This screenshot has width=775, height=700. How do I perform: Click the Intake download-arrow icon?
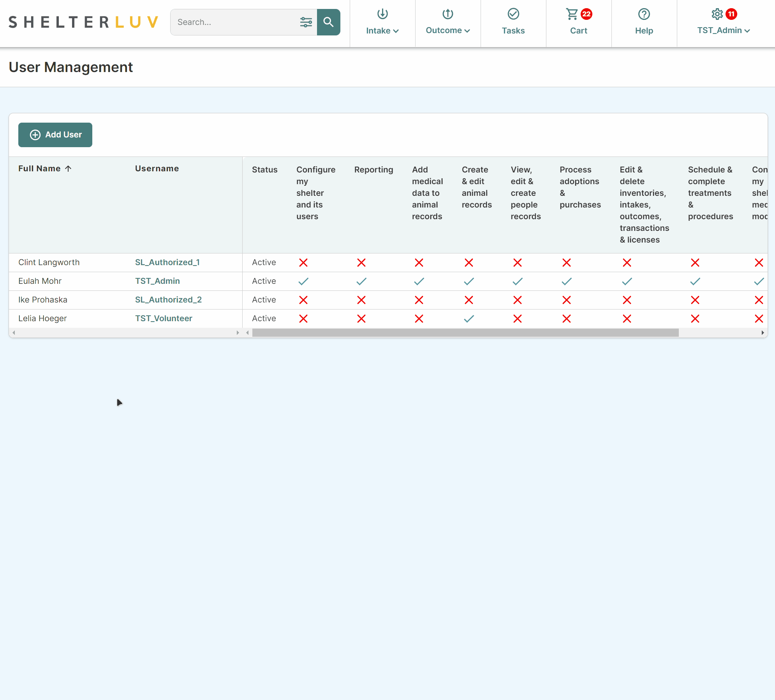pyautogui.click(x=382, y=14)
